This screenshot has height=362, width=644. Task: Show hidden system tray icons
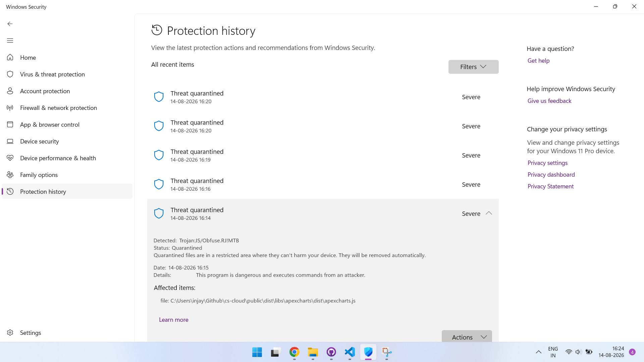click(x=538, y=352)
